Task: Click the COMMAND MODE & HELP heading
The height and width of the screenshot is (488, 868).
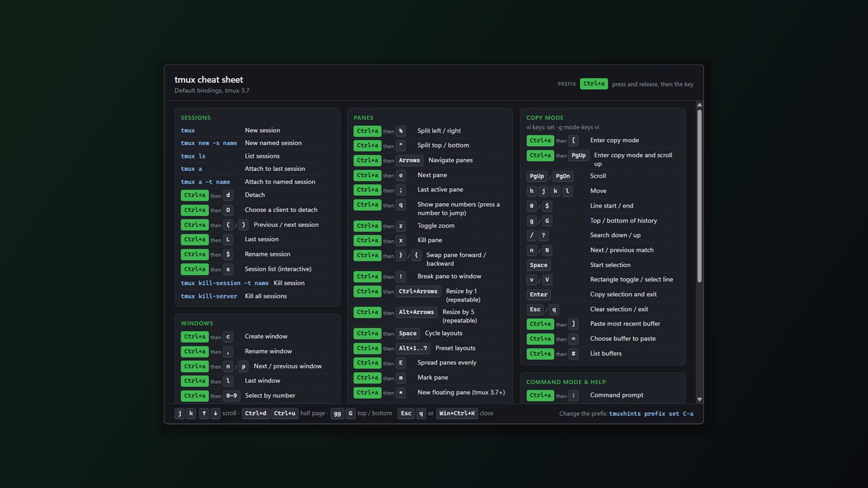Action: (x=566, y=382)
